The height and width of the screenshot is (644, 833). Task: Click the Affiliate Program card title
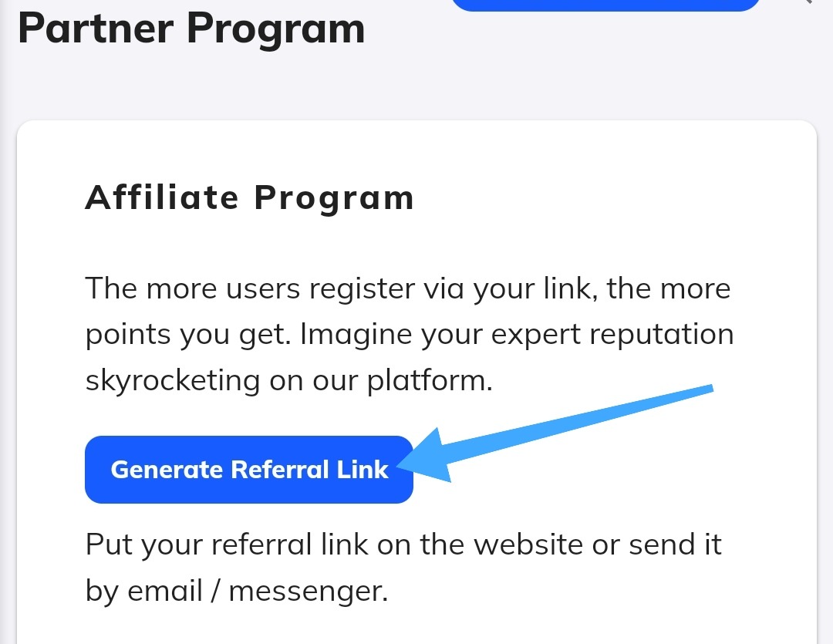click(x=249, y=197)
